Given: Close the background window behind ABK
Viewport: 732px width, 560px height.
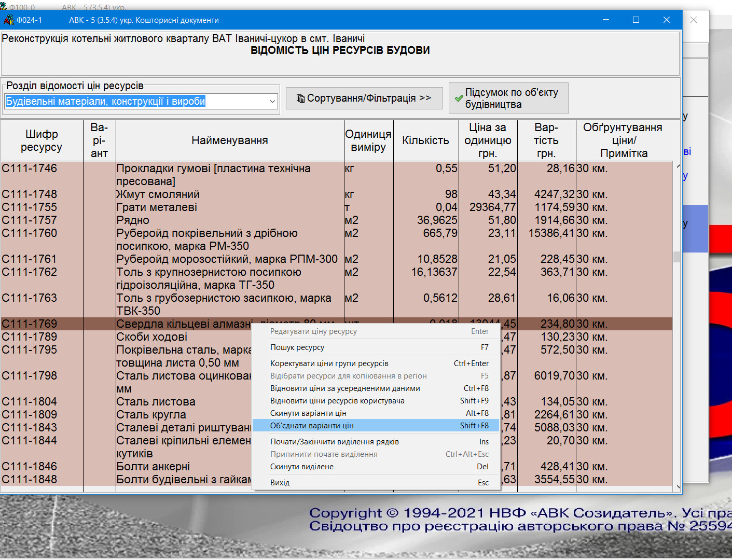Looking at the screenshot, I should point(694,20).
